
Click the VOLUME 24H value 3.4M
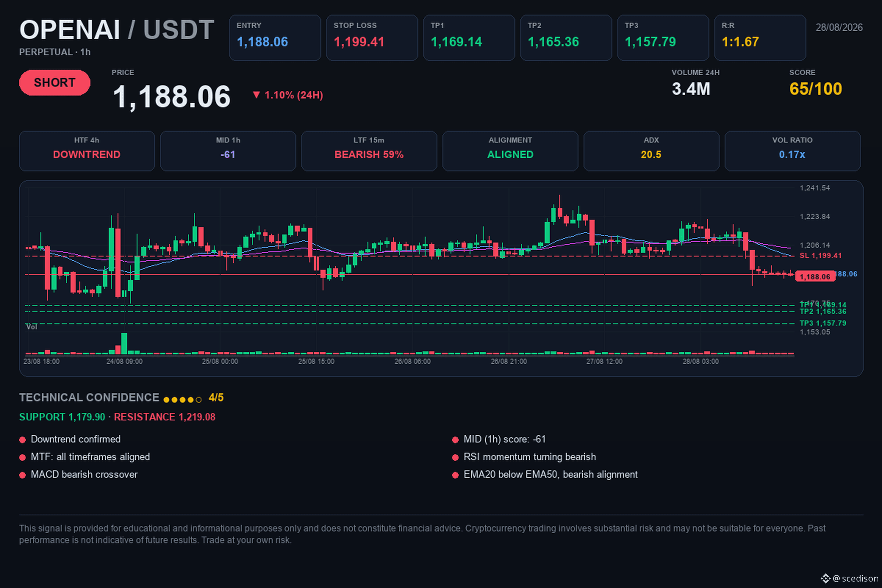(691, 89)
